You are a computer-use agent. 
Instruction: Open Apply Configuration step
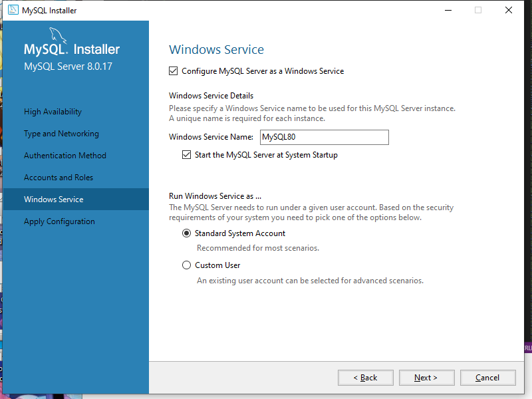(59, 221)
